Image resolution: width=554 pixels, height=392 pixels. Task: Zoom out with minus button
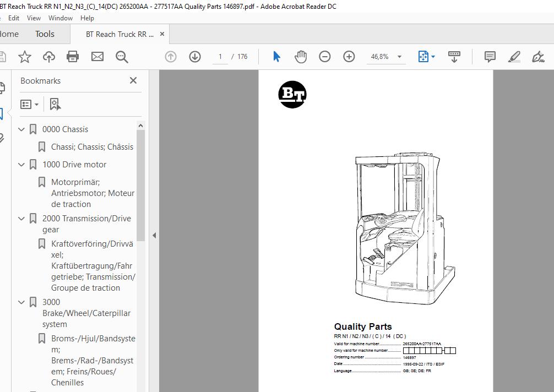coord(325,57)
